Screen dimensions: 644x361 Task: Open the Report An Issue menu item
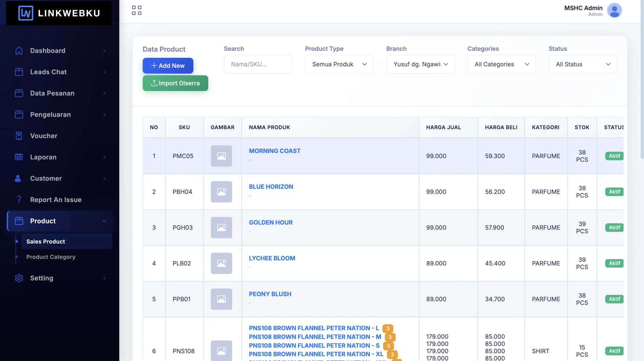click(x=59, y=200)
